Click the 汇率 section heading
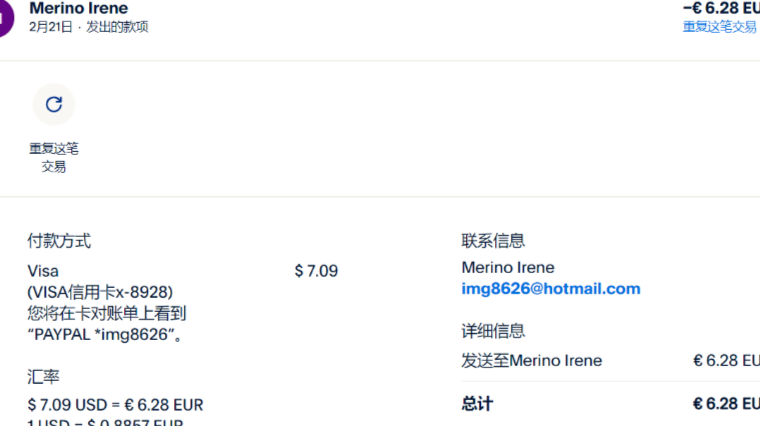The width and height of the screenshot is (760, 426). (x=43, y=377)
